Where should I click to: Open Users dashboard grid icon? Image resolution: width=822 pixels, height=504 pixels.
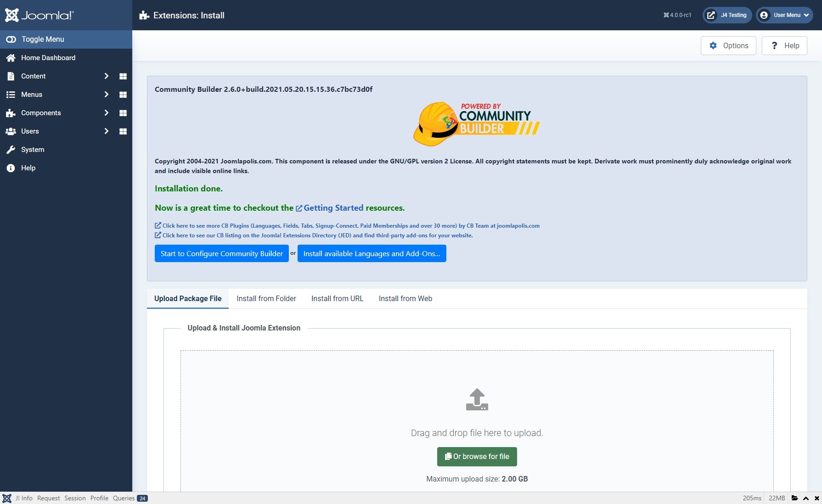tap(123, 131)
